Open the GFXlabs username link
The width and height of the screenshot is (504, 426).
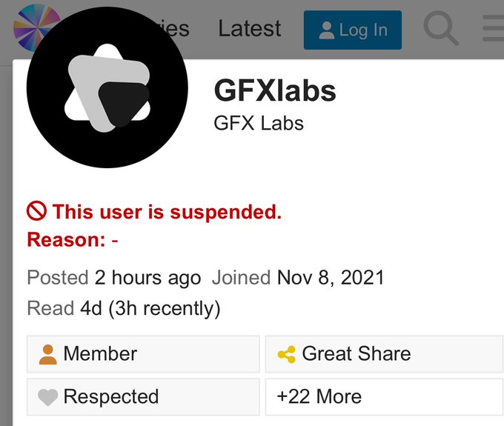(x=275, y=91)
